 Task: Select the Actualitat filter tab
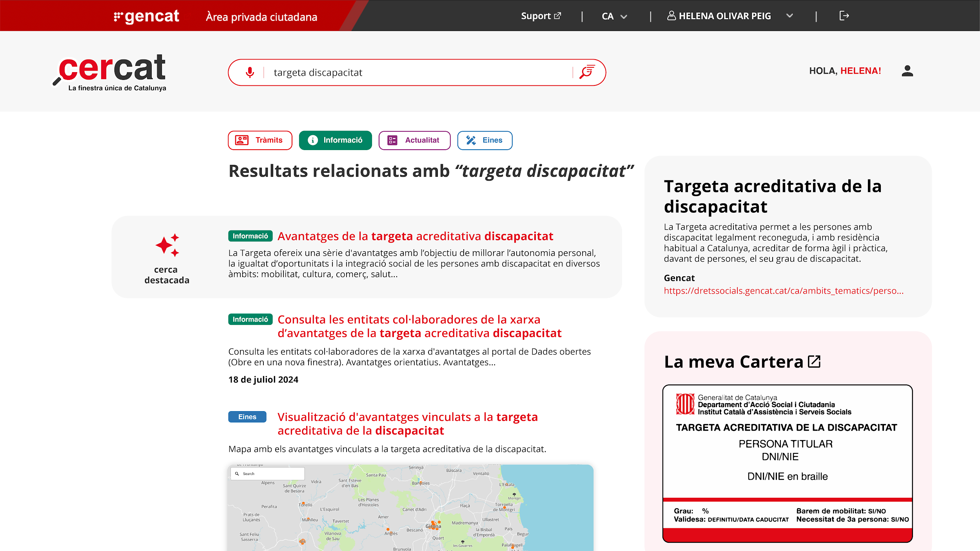pos(414,140)
